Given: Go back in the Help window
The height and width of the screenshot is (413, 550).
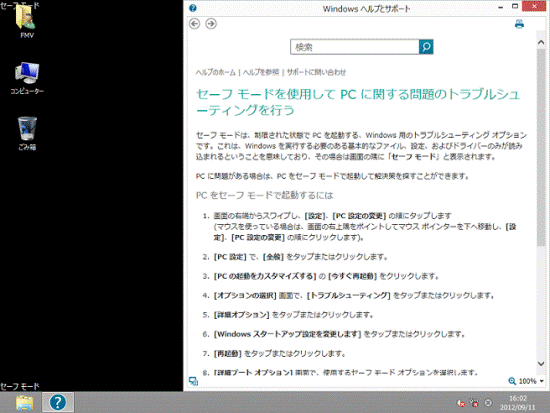Looking at the screenshot, I should pos(195,24).
